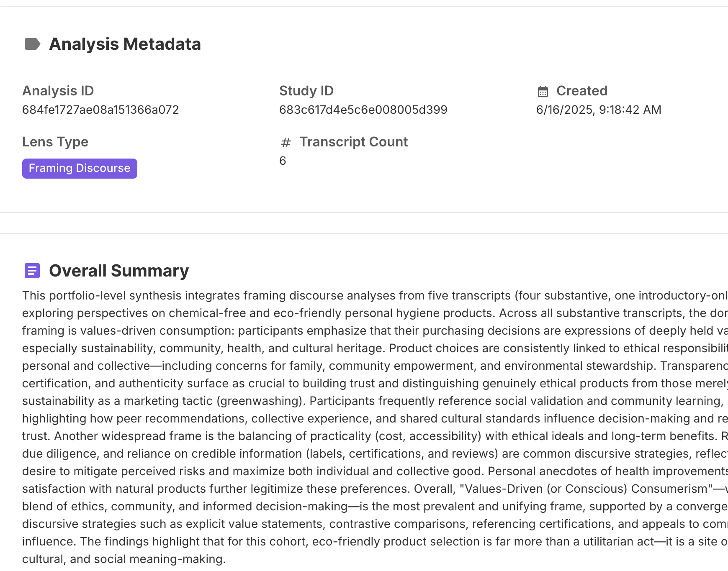728x571 pixels.
Task: Select the Study ID value 683c617d4e5c6e008005d399
Action: point(363,110)
